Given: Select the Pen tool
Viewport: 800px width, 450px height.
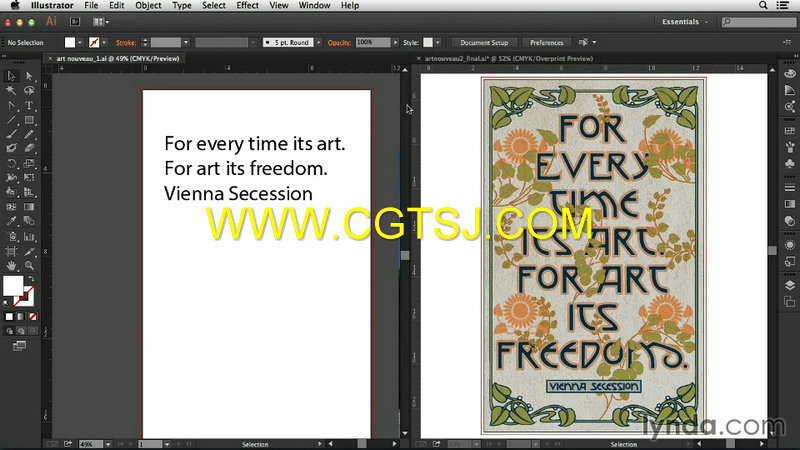Looking at the screenshot, I should 11,106.
